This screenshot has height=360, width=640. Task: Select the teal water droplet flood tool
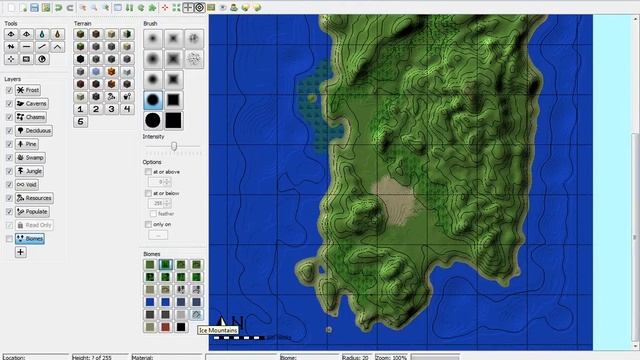42,34
